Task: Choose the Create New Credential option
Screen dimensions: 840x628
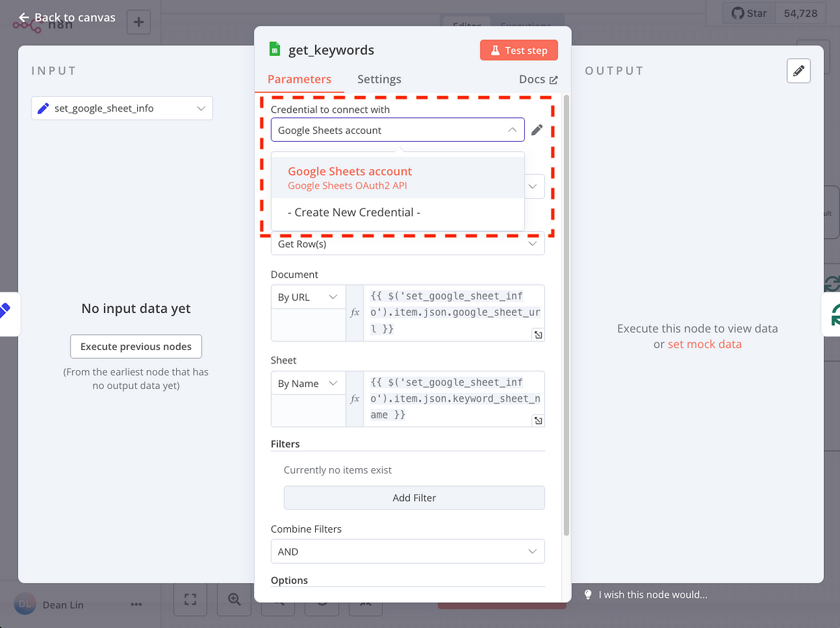Action: [398, 212]
